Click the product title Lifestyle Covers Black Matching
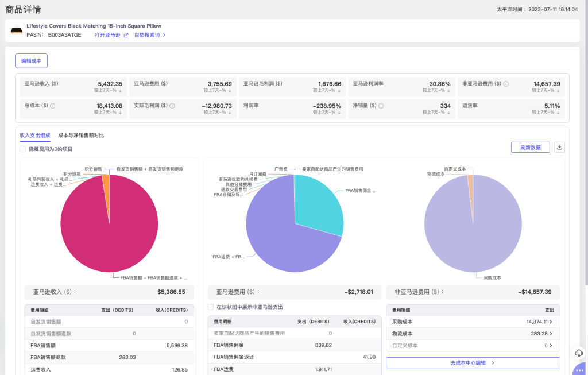588x375 pixels. [94, 26]
